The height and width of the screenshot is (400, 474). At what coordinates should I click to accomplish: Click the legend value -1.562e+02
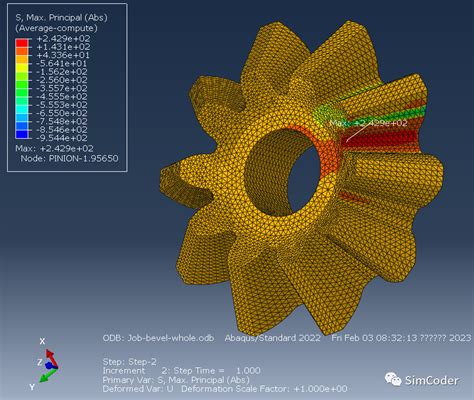(x=62, y=72)
